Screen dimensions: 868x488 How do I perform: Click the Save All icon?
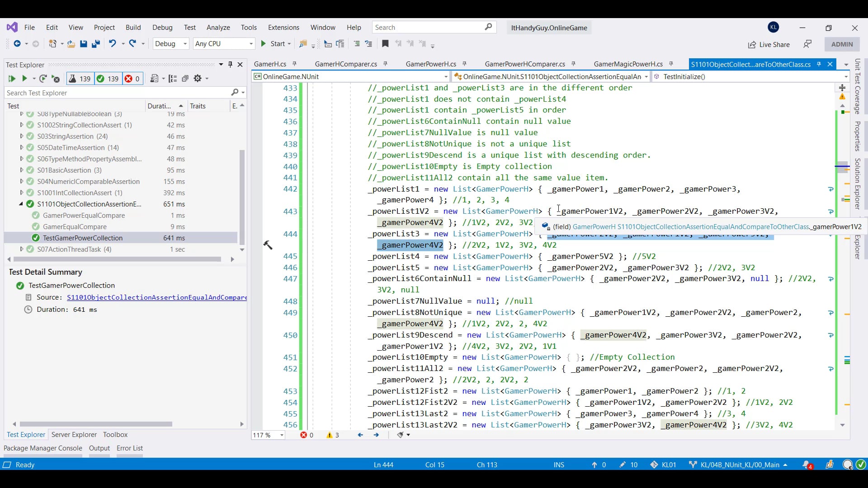[95, 44]
